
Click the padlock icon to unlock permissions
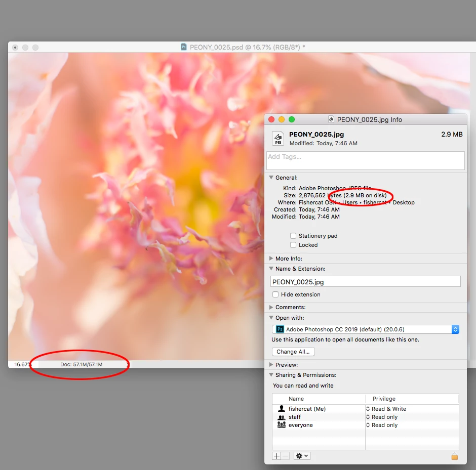[x=454, y=456]
